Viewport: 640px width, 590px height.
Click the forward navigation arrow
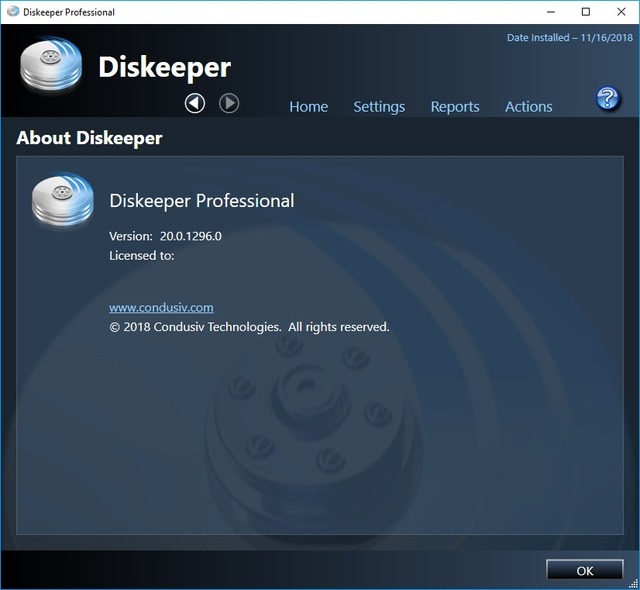point(229,103)
